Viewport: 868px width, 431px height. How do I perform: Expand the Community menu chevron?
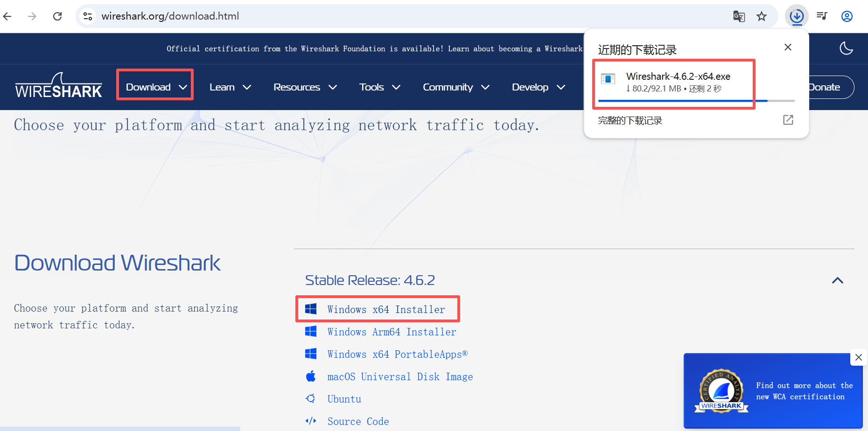coord(485,87)
